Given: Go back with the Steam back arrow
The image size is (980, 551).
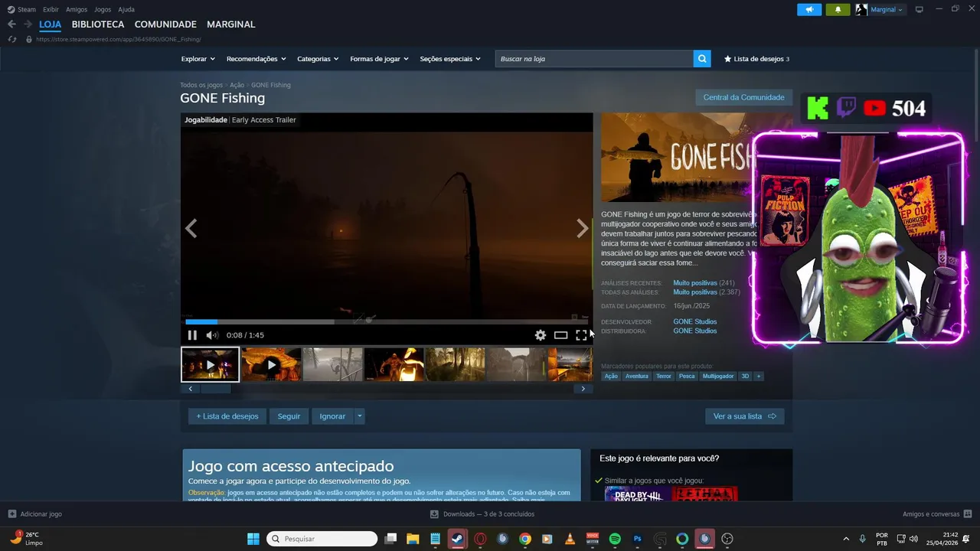Looking at the screenshot, I should coord(11,24).
